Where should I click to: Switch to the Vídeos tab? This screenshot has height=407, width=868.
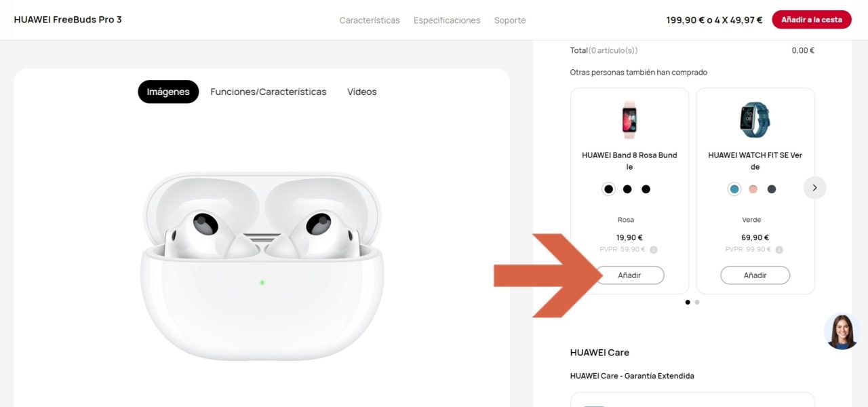[x=361, y=92]
